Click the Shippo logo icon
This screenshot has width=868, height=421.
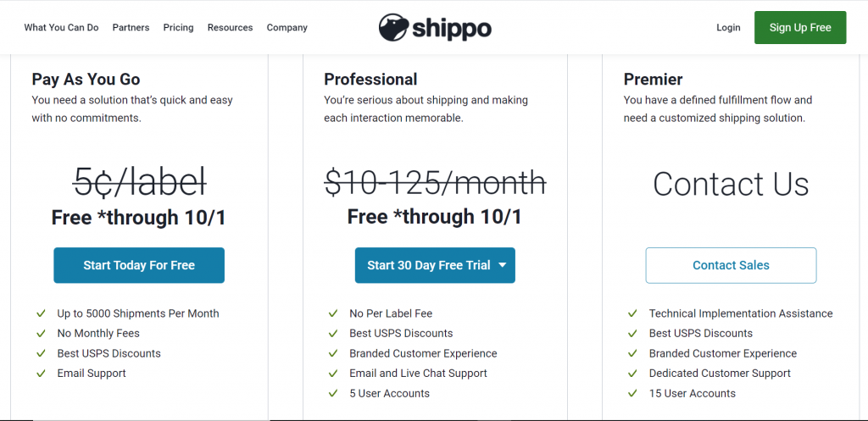click(393, 27)
